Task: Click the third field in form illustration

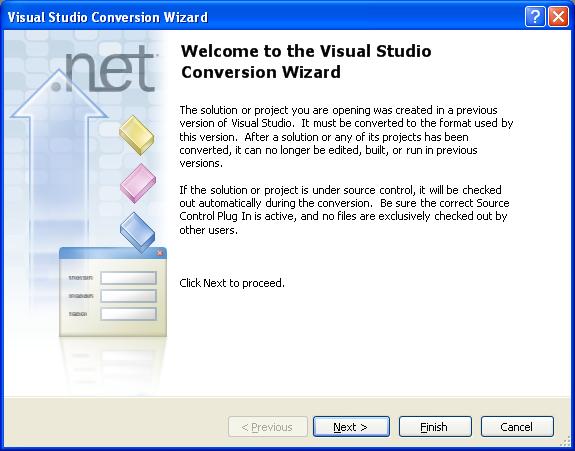Action: pyautogui.click(x=128, y=314)
